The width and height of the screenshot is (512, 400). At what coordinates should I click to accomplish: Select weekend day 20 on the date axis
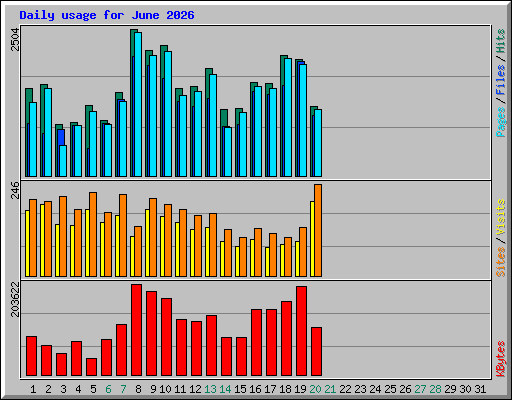point(315,389)
